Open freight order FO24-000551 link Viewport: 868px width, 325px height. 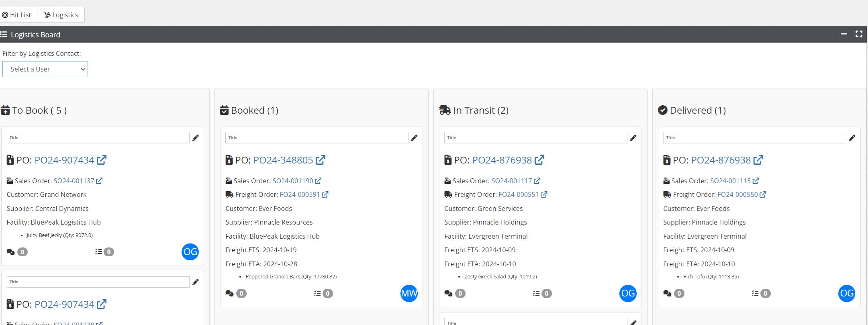(519, 194)
